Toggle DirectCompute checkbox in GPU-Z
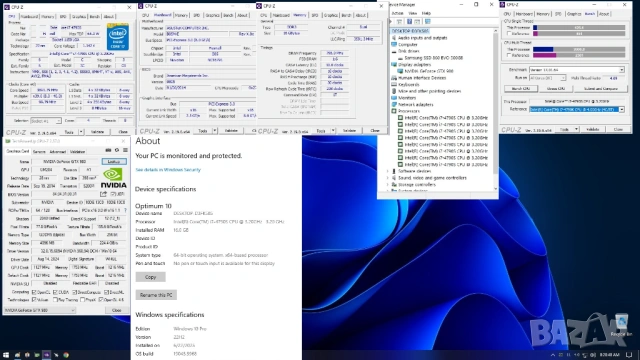 75,292
